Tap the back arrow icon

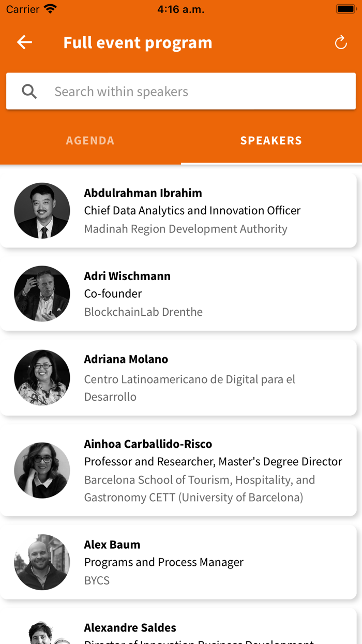pyautogui.click(x=24, y=42)
